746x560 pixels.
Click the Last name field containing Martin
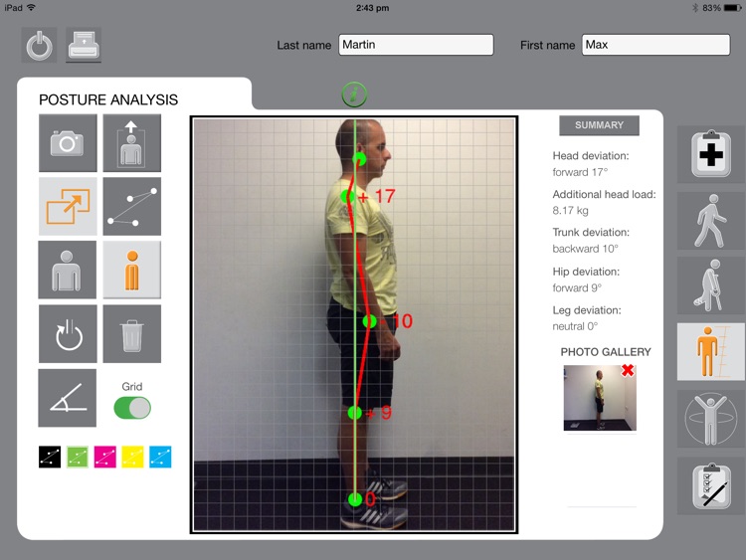coord(416,45)
